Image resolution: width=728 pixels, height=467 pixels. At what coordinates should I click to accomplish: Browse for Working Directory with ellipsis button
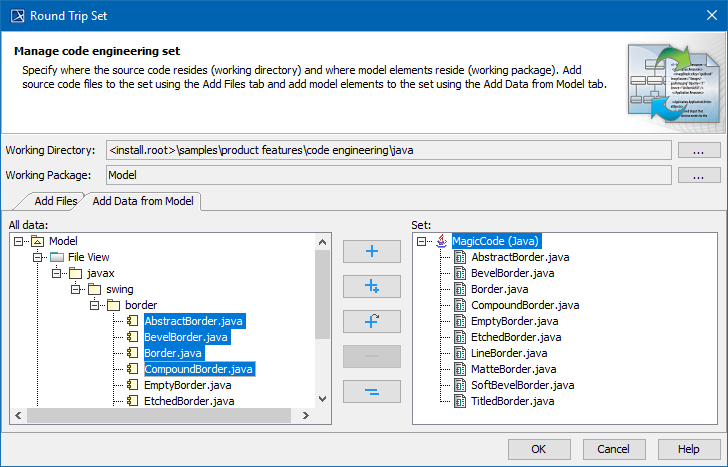pyautogui.click(x=699, y=150)
